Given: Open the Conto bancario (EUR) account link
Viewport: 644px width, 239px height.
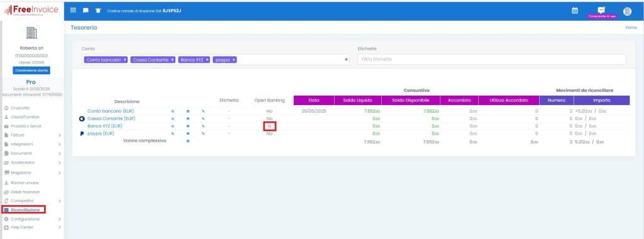Looking at the screenshot, I should point(111,111).
